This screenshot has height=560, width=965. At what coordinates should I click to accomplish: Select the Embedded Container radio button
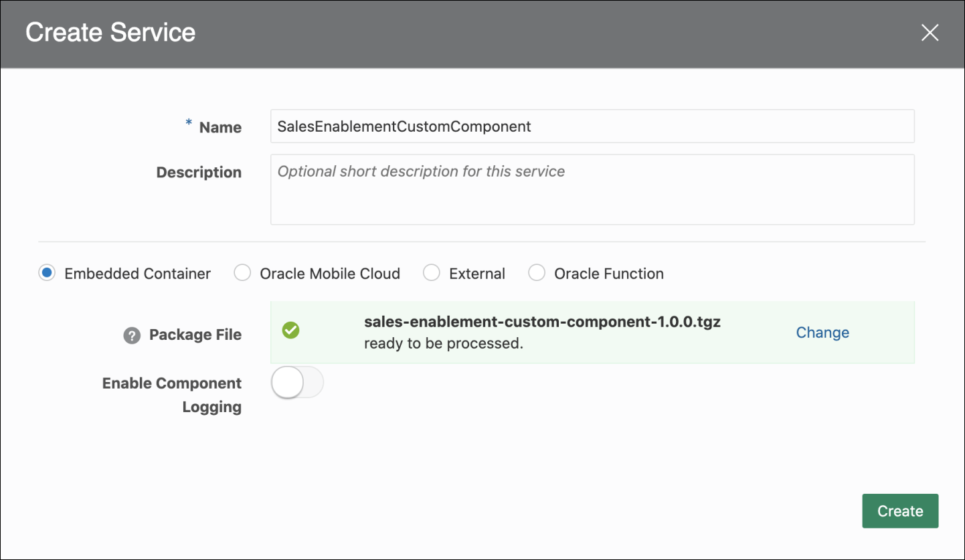(46, 273)
